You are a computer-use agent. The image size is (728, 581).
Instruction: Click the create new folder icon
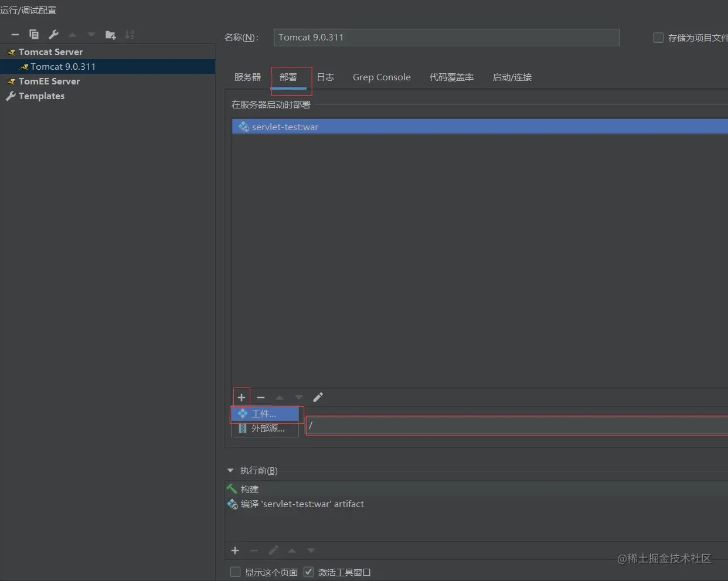pos(110,35)
